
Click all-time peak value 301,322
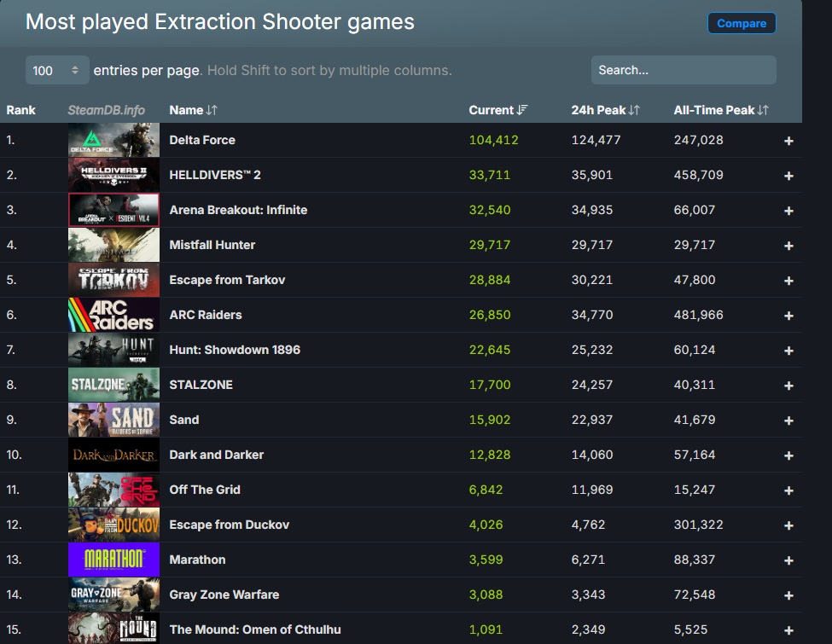pos(698,525)
